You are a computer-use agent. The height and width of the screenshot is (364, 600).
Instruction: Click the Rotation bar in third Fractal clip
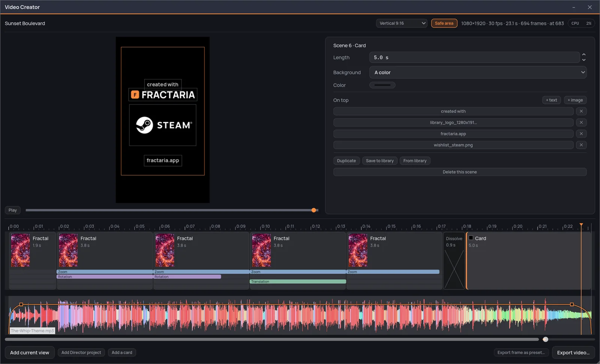pos(187,277)
